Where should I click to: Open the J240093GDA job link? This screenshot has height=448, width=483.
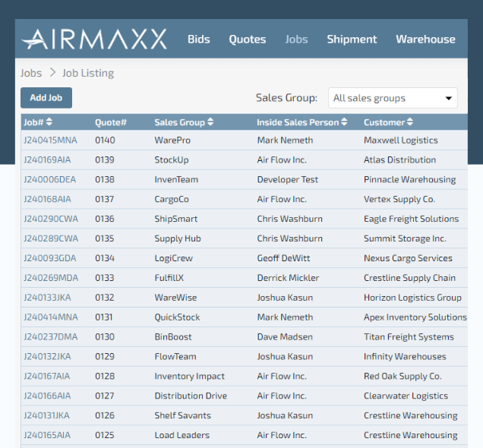point(50,258)
